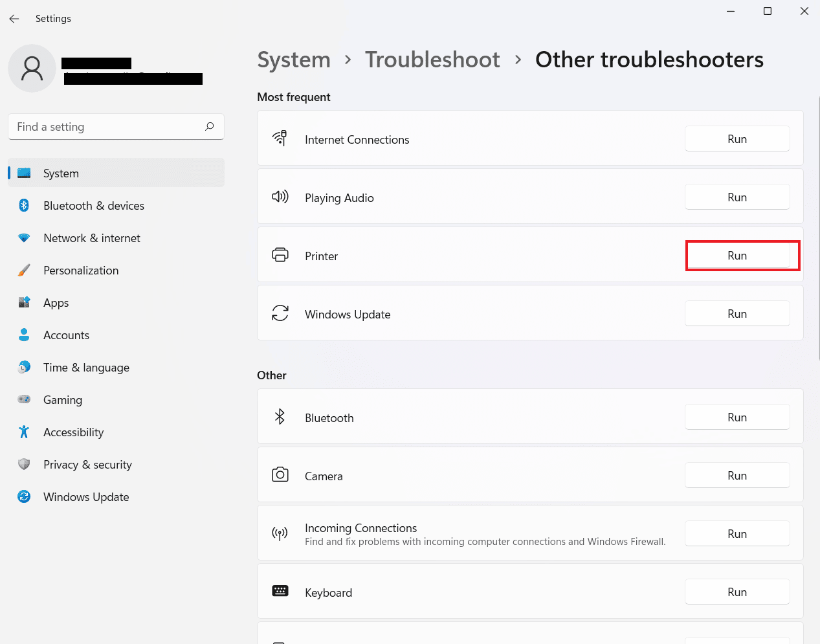Click the Gaming controller icon
The image size is (820, 644).
pos(24,399)
